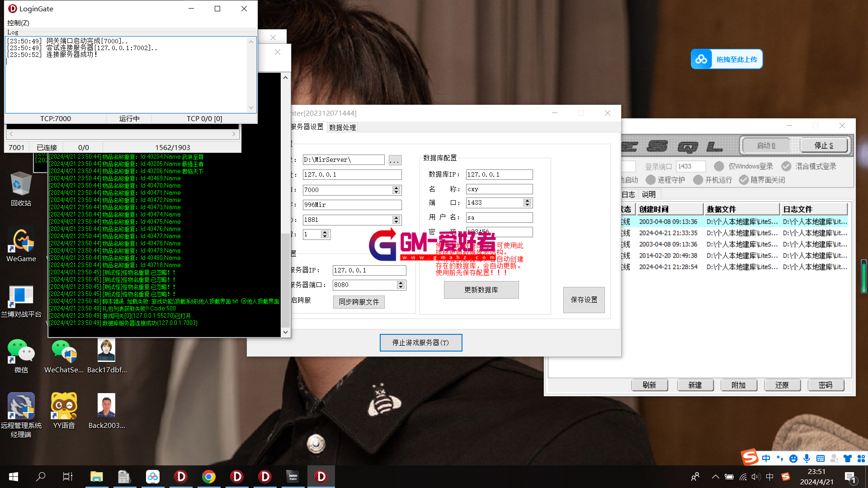Click the 996Mir name field
This screenshot has width=868, height=488.
point(352,205)
